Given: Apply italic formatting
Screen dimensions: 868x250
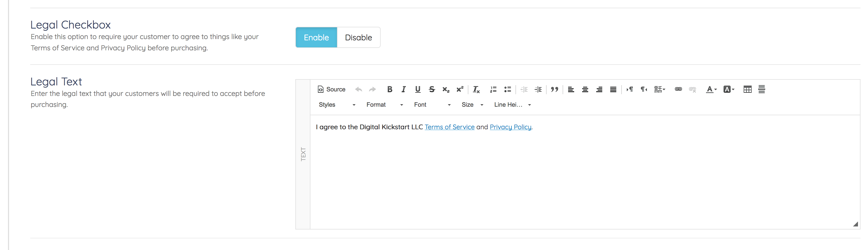Looking at the screenshot, I should (404, 89).
